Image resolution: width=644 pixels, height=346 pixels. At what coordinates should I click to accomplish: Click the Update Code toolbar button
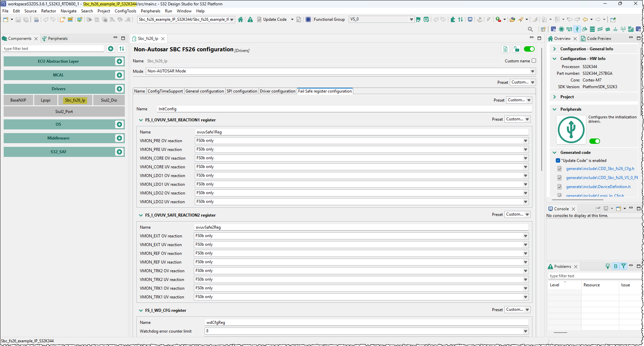point(275,19)
